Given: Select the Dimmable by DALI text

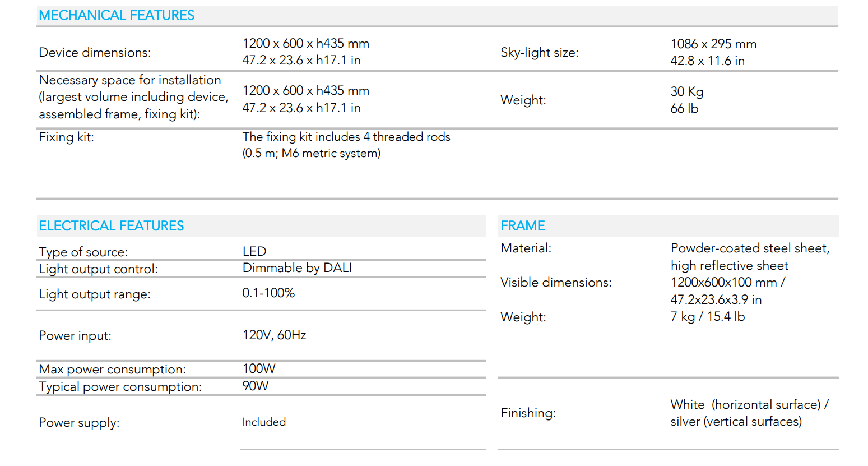Looking at the screenshot, I should coord(297,268).
